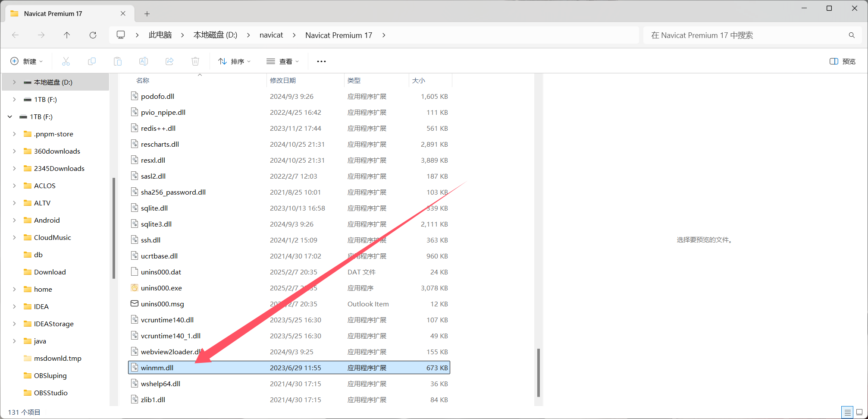The height and width of the screenshot is (419, 868).
Task: Click the Paste clipboard icon
Action: [x=118, y=61]
